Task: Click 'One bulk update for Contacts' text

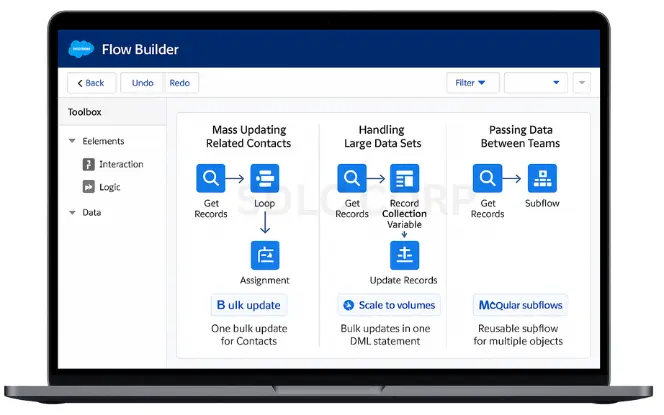Action: 249,335
